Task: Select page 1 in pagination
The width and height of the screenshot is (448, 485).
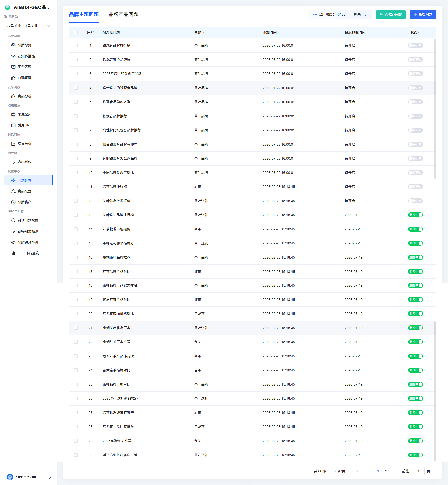Action: pyautogui.click(x=378, y=471)
